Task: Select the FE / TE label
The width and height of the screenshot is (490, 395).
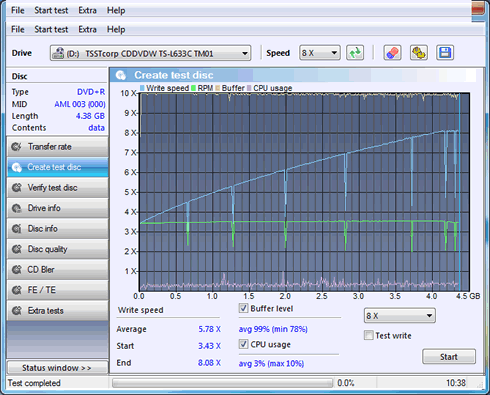Action: (x=41, y=290)
